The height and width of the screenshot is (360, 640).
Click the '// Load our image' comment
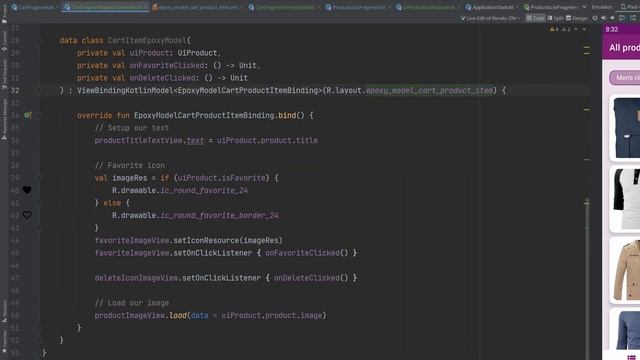(132, 303)
